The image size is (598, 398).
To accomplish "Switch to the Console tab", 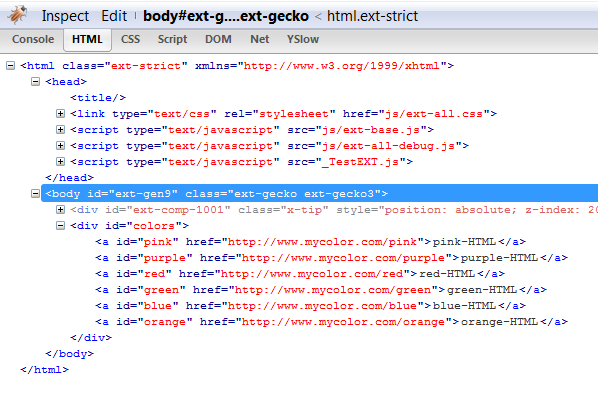I will (x=33, y=39).
